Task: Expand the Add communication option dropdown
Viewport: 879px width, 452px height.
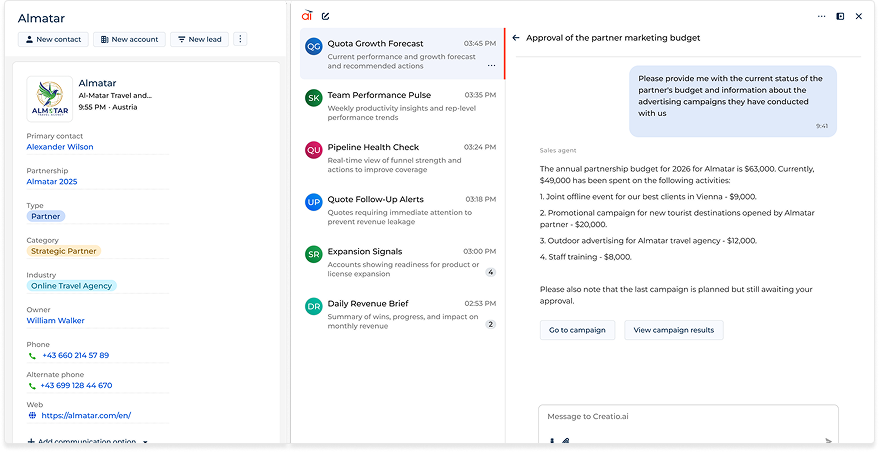Action: click(x=145, y=441)
